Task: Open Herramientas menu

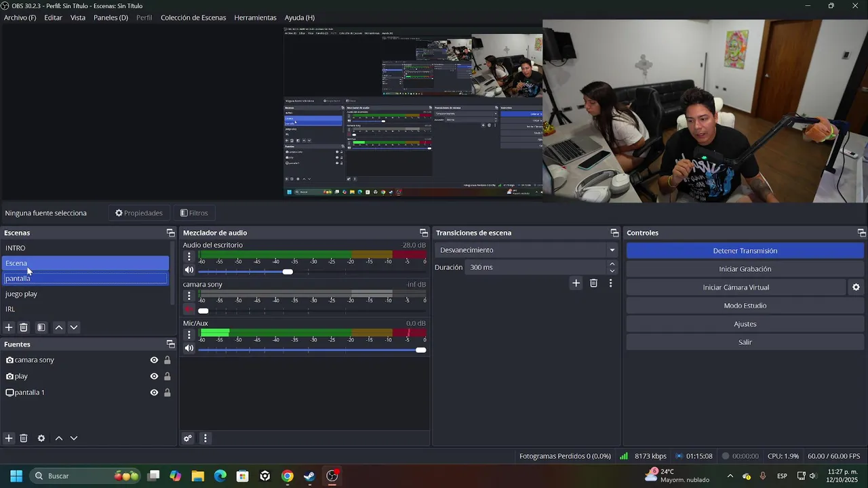Action: tap(255, 18)
